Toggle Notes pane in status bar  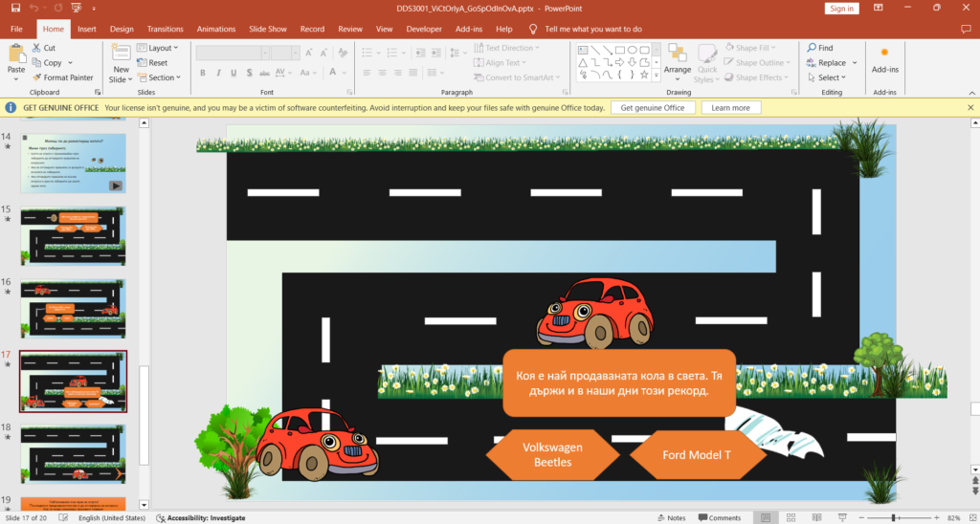point(672,517)
